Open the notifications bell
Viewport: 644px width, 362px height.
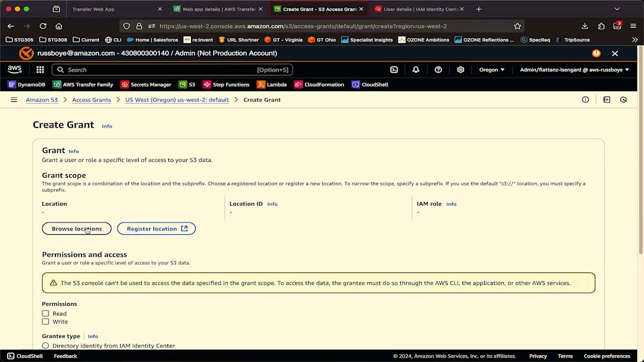416,70
